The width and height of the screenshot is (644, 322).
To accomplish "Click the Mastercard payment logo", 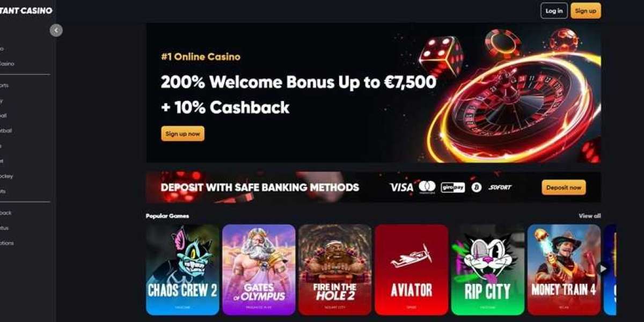I will 427,187.
